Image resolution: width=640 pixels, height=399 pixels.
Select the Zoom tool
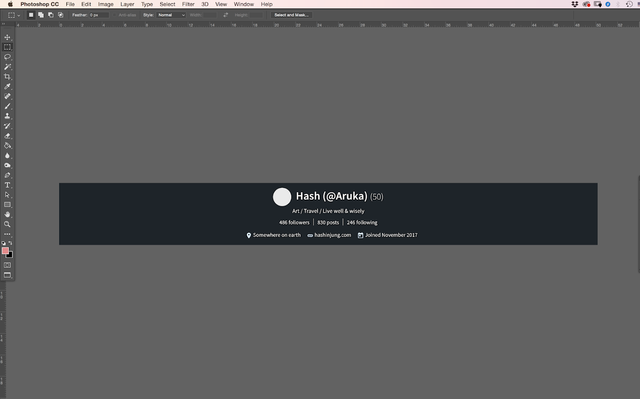[7, 224]
